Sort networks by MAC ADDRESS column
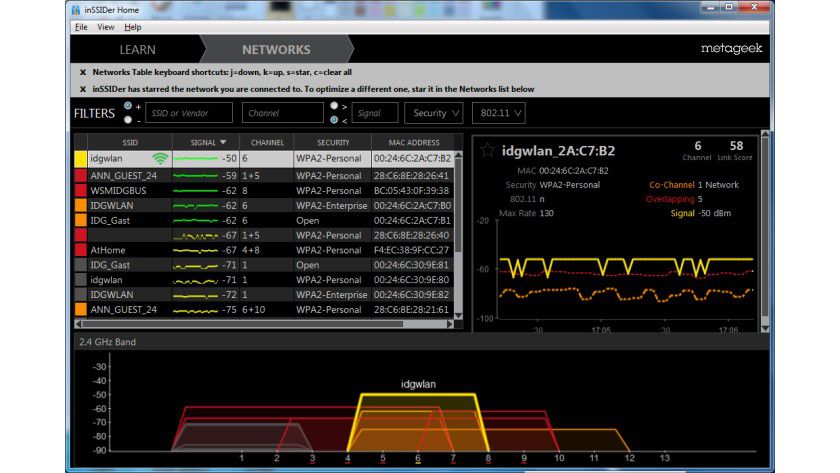The width and height of the screenshot is (840, 473). [414, 142]
